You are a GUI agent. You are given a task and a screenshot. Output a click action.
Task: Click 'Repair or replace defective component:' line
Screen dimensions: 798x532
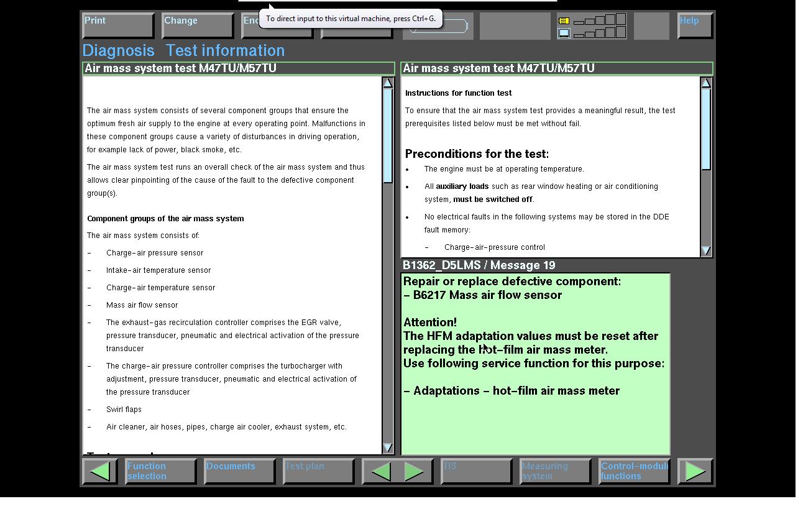point(512,282)
